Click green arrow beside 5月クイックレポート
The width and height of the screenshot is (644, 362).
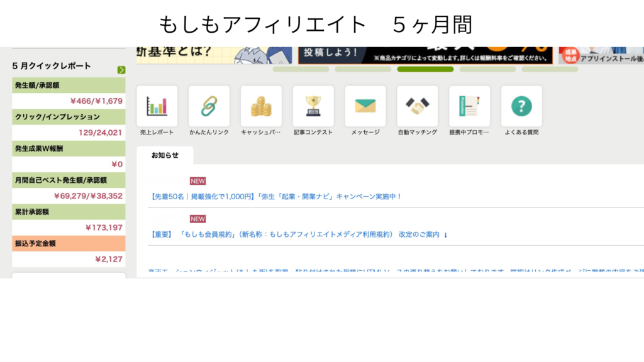[121, 70]
